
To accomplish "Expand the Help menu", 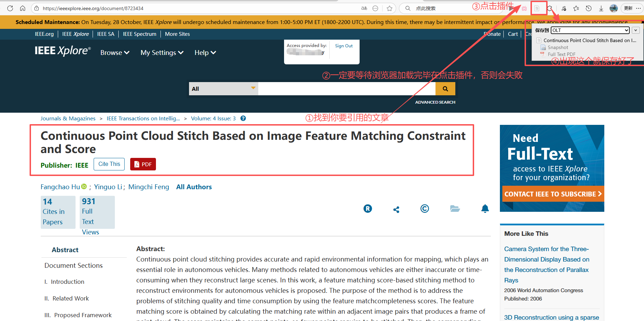I will coord(205,53).
